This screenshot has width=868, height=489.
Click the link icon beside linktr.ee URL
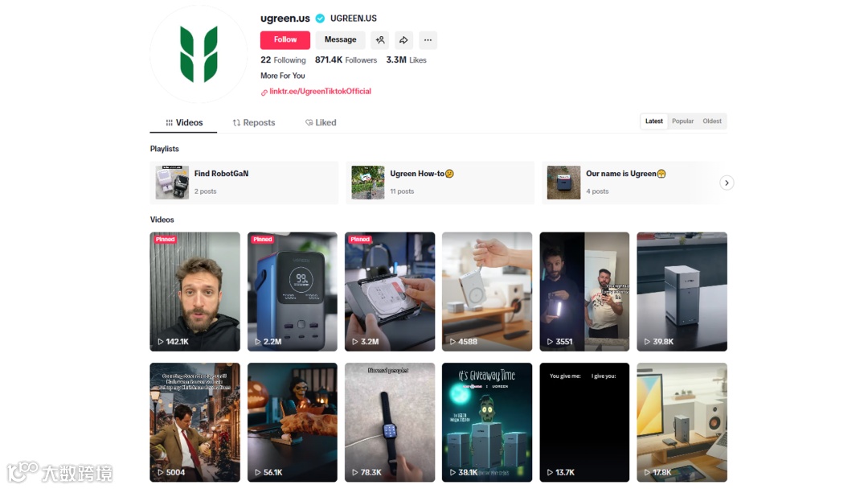(x=264, y=92)
